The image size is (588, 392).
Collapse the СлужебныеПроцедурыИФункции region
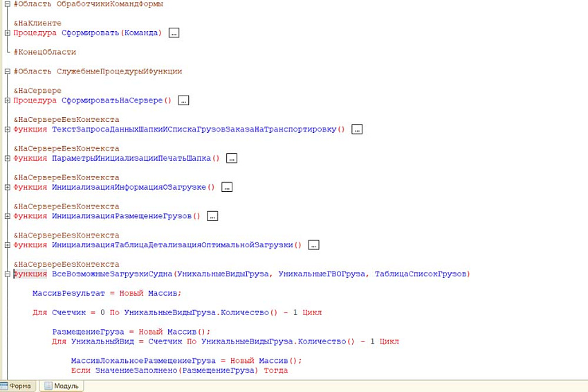7,71
